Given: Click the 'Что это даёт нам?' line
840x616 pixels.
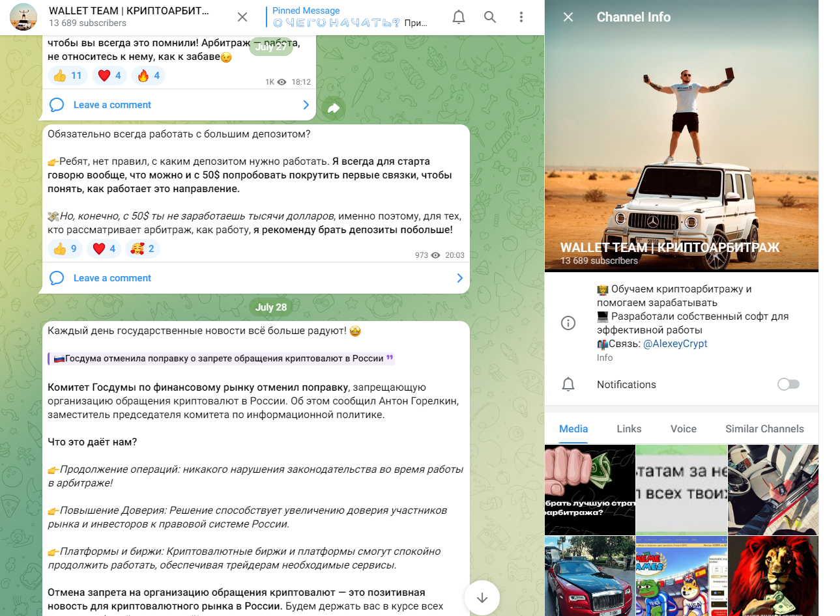Looking at the screenshot, I should (x=93, y=442).
